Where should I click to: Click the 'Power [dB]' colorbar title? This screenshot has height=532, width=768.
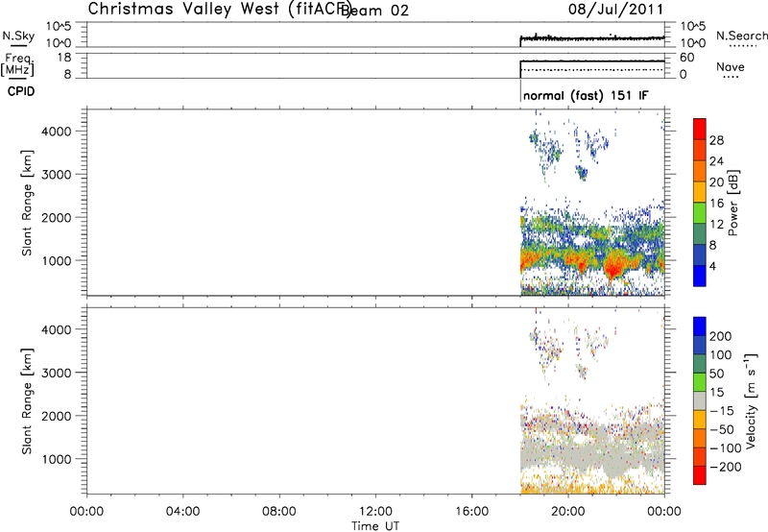(733, 203)
